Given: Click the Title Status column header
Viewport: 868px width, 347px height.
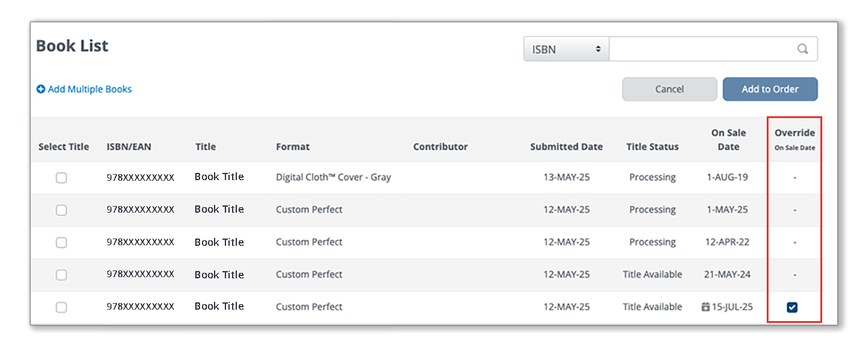Looking at the screenshot, I should (653, 146).
